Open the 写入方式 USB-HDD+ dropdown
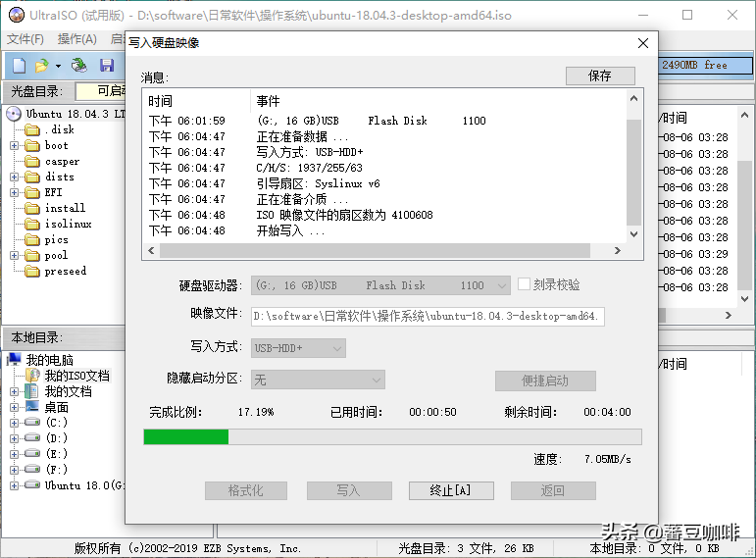This screenshot has height=558, width=756. tap(298, 348)
